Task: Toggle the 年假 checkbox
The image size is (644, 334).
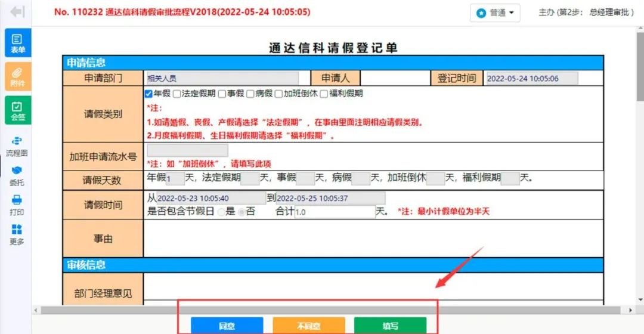Action: [x=148, y=94]
